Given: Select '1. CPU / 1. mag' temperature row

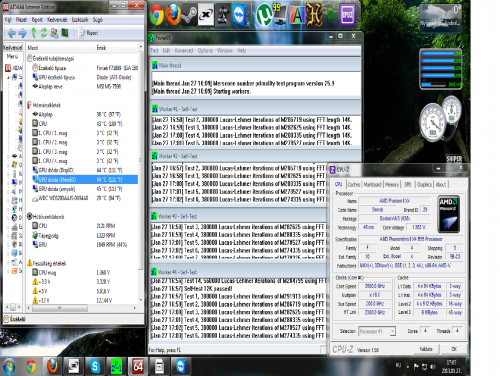Looking at the screenshot, I should pyautogui.click(x=85, y=133).
